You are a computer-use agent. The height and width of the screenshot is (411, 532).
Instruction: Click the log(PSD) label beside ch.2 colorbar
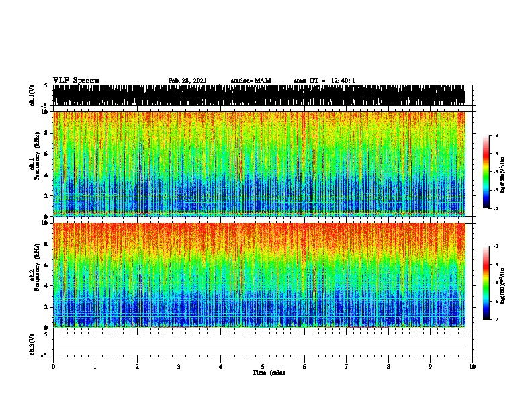point(503,285)
